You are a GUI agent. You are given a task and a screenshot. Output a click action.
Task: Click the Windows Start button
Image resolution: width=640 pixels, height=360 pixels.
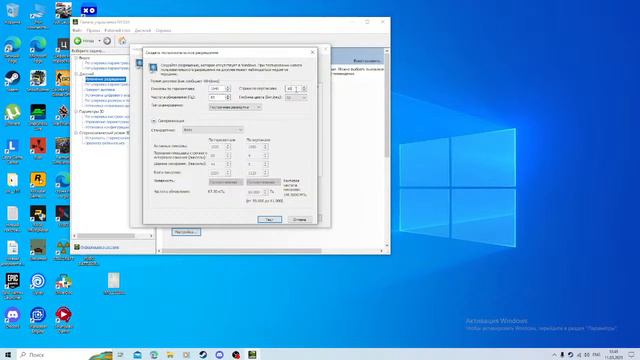coord(8,355)
